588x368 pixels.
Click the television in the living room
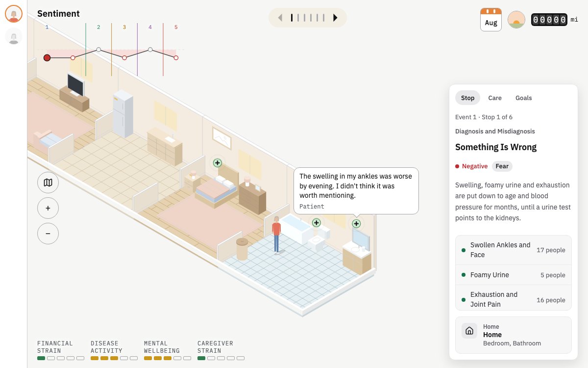point(75,85)
